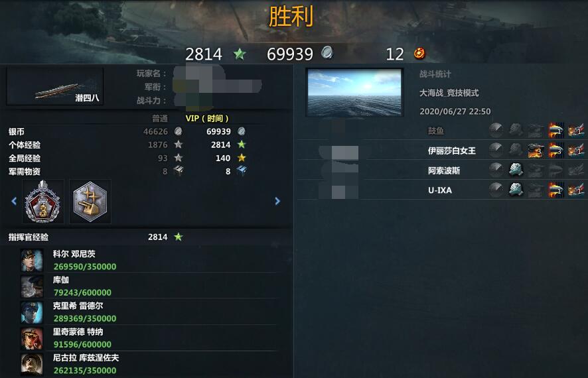
Task: Select commander 库伽 portrait
Action: click(x=32, y=286)
